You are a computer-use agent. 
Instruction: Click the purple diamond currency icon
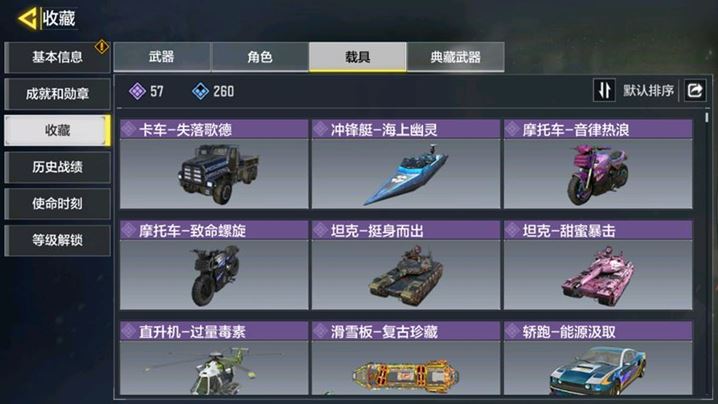(x=137, y=91)
